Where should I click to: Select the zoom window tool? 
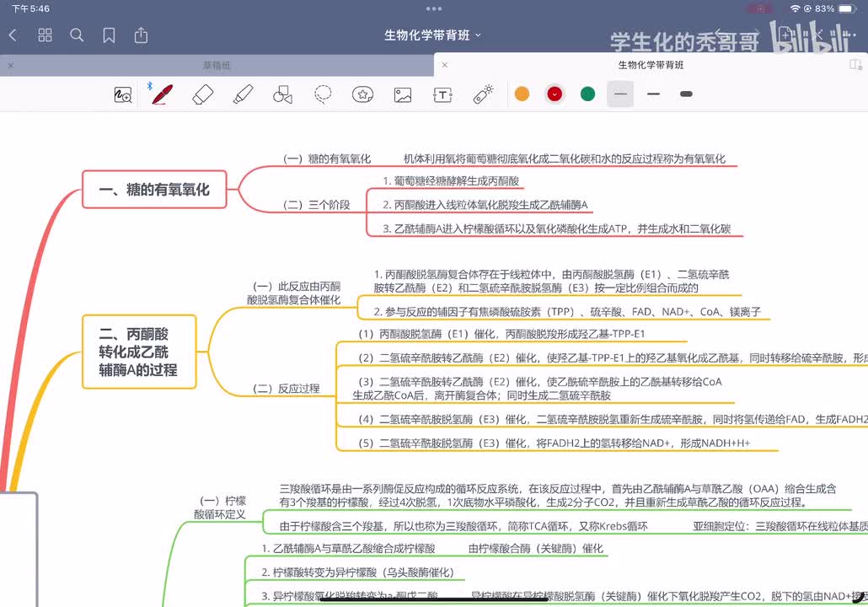point(123,94)
